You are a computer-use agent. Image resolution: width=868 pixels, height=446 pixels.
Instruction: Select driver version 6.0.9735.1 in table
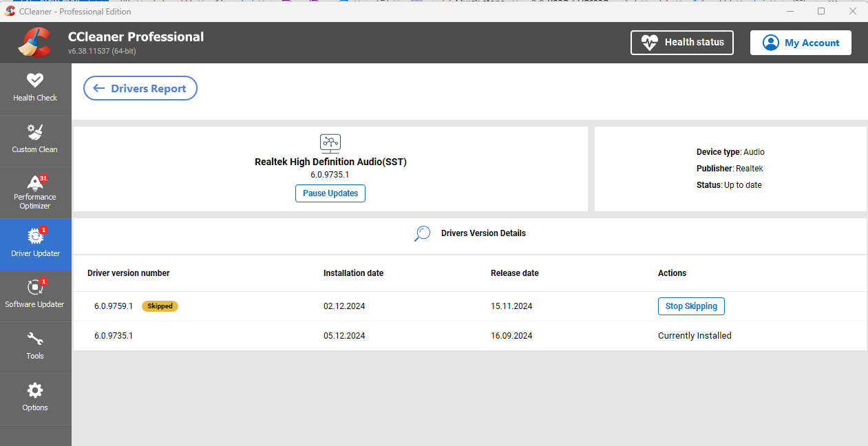tap(114, 336)
